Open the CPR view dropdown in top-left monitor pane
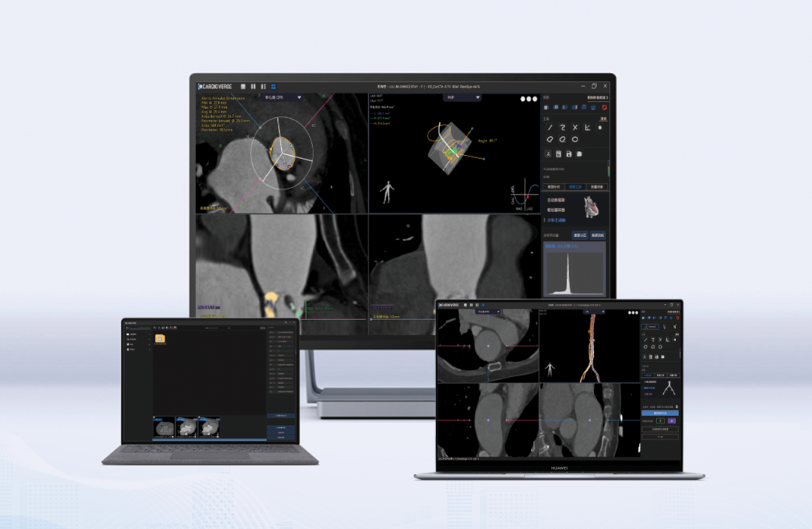 click(280, 97)
